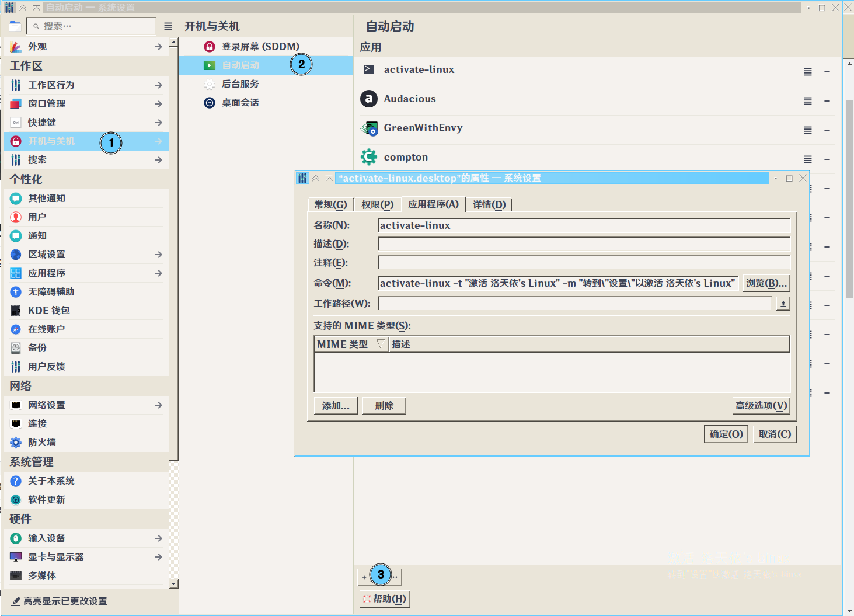Open the KDE 钱包 settings
854x616 pixels.
48,311
